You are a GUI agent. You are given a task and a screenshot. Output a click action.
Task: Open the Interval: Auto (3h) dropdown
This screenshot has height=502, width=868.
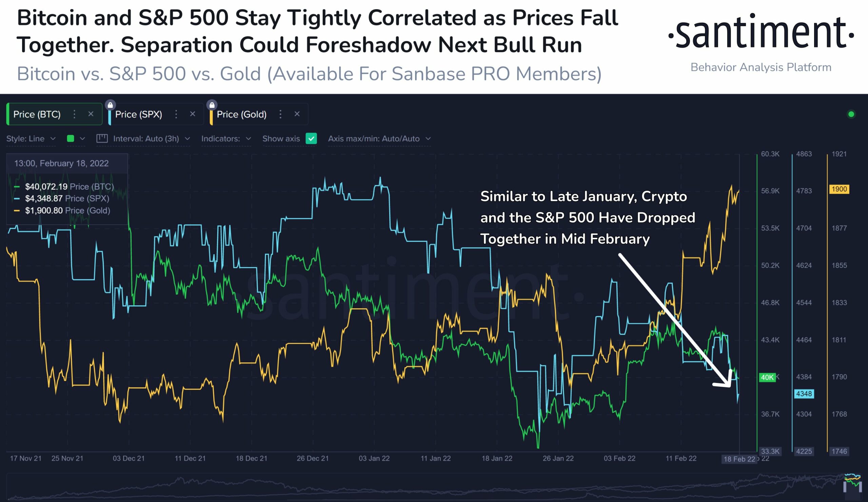[x=152, y=138]
